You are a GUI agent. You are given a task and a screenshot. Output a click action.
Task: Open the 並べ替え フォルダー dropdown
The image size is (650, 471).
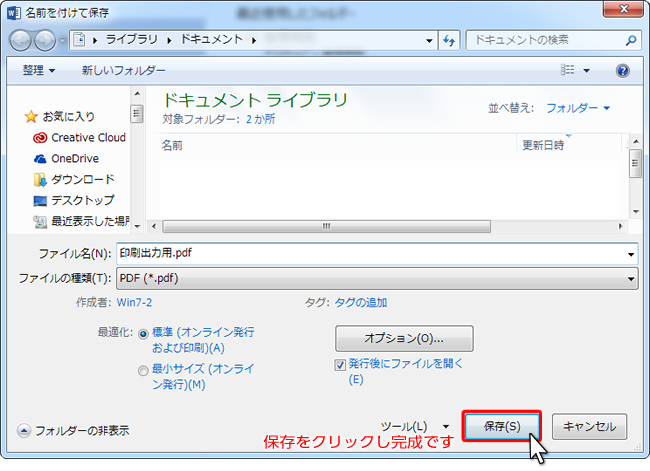pos(578,108)
